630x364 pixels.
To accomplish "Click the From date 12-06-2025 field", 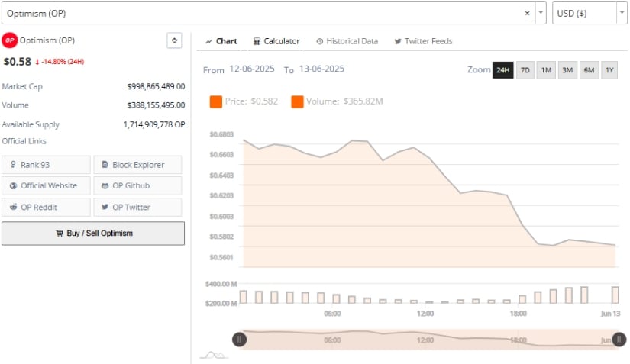I will pyautogui.click(x=252, y=69).
